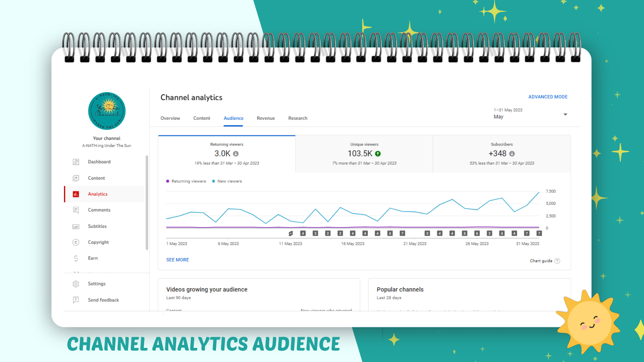This screenshot has width=644, height=362.
Task: Expand the May date range dropdown
Action: point(565,115)
